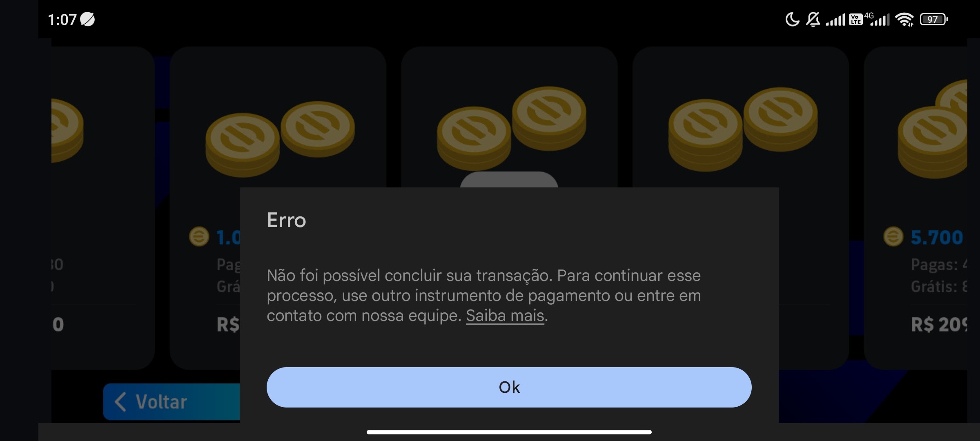Click Ok to dismiss the error dialog
The width and height of the screenshot is (980, 441).
pyautogui.click(x=509, y=387)
